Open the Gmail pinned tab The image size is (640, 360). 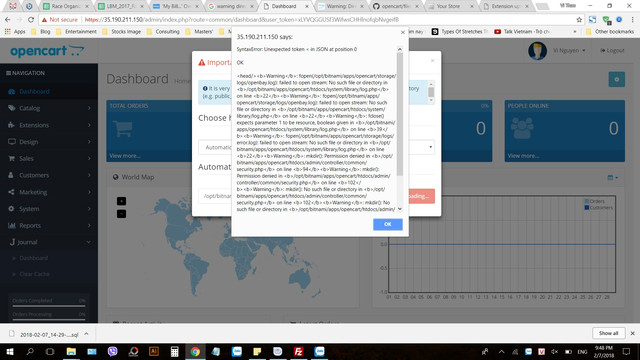[13, 6]
